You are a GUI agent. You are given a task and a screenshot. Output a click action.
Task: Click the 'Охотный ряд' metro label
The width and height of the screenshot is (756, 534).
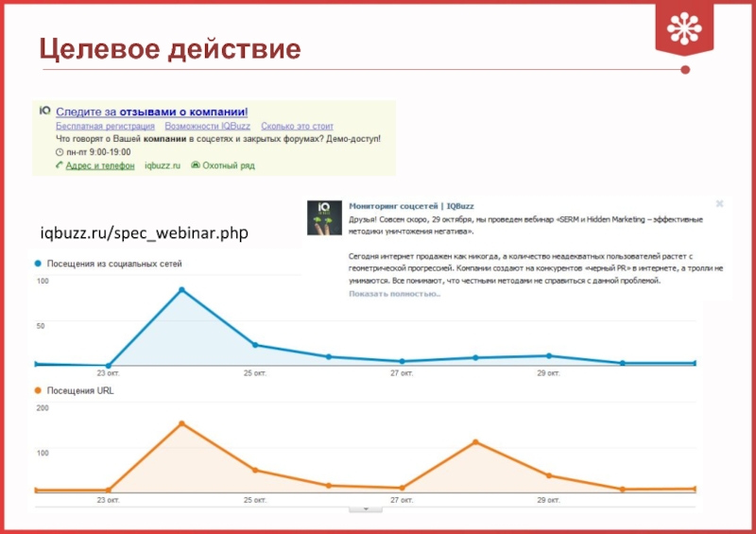[x=229, y=165]
